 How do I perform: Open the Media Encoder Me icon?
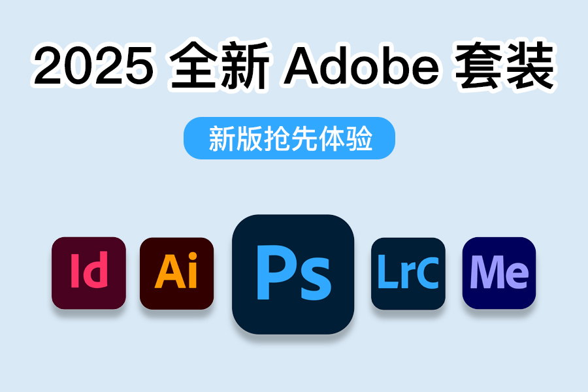(499, 273)
